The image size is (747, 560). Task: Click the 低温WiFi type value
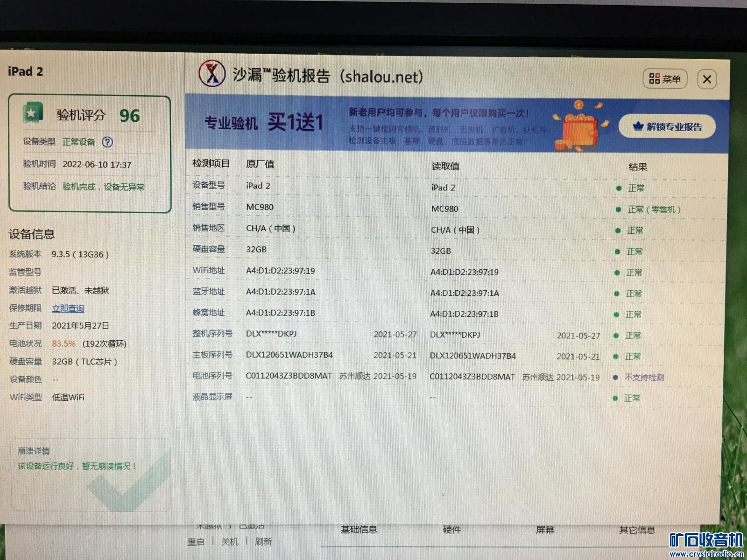coord(68,398)
